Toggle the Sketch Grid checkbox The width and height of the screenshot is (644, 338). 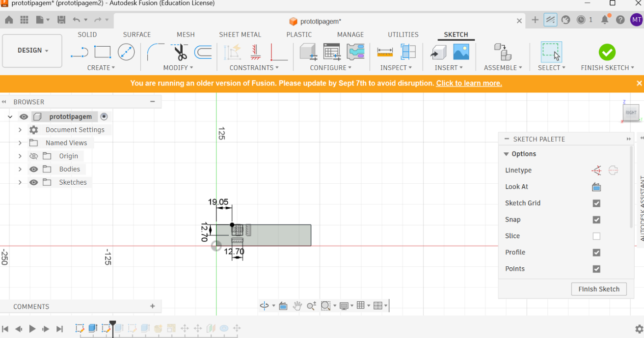596,203
